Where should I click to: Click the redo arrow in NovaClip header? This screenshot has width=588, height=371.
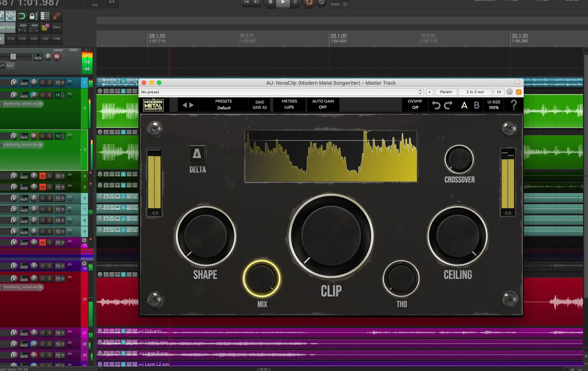pyautogui.click(x=448, y=105)
